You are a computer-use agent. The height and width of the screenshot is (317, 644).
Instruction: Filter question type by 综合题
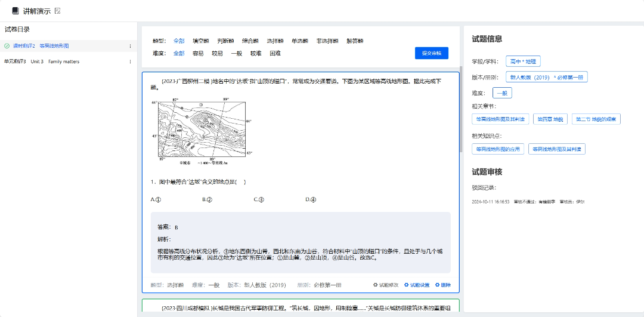(x=250, y=41)
